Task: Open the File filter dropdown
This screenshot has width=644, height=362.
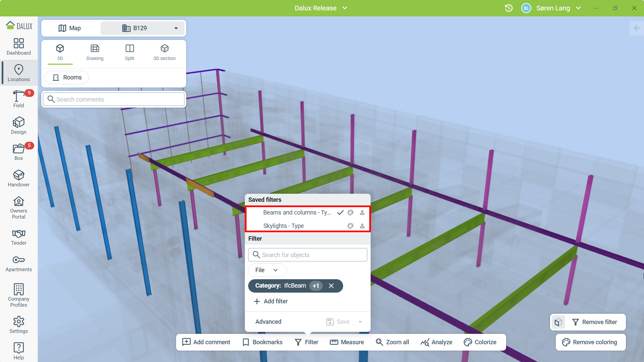Action: point(267,270)
